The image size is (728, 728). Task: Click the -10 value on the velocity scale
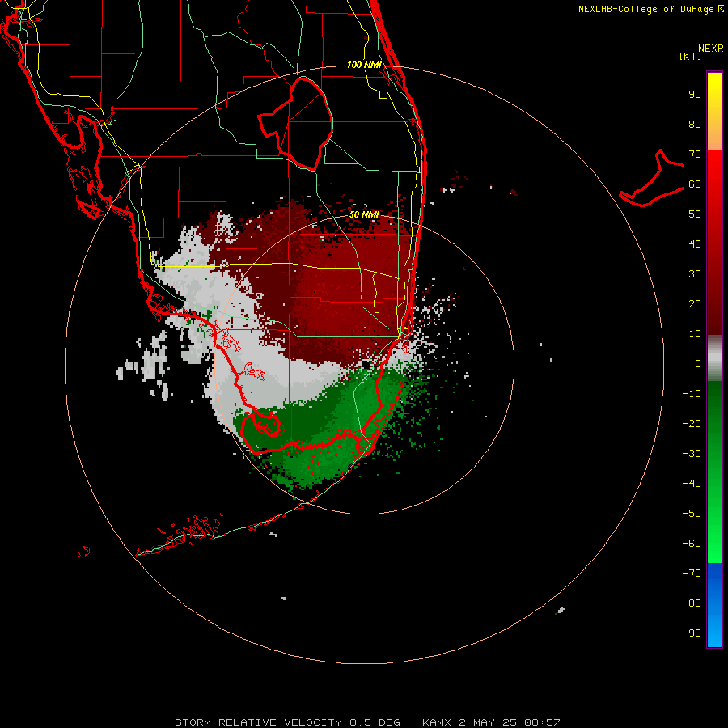[692, 394]
